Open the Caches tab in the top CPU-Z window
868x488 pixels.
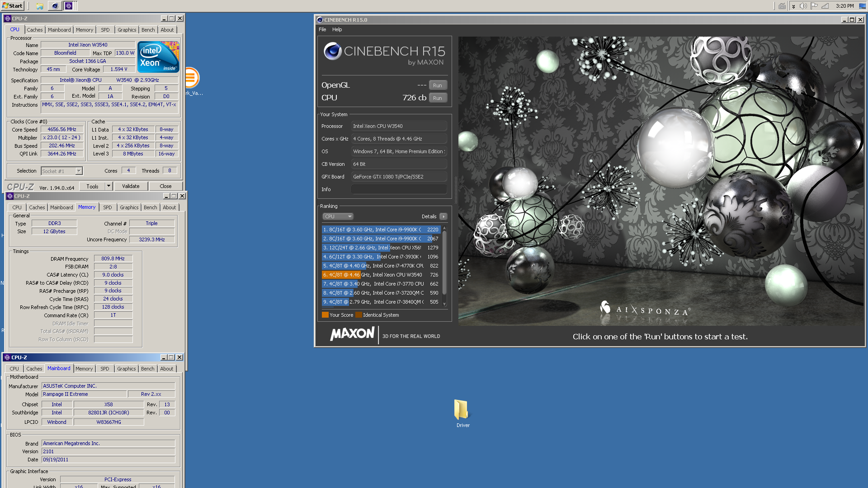point(35,30)
